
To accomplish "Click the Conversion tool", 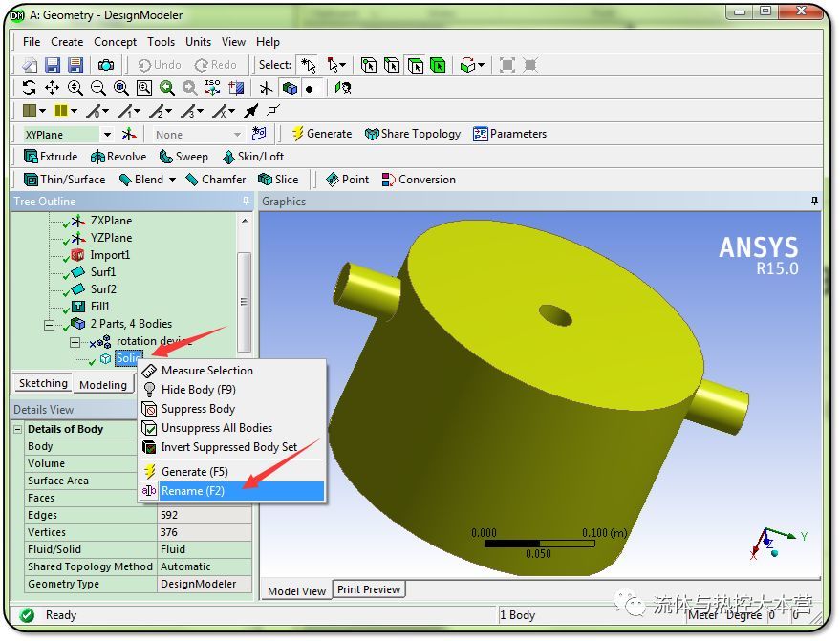I will tap(419, 180).
